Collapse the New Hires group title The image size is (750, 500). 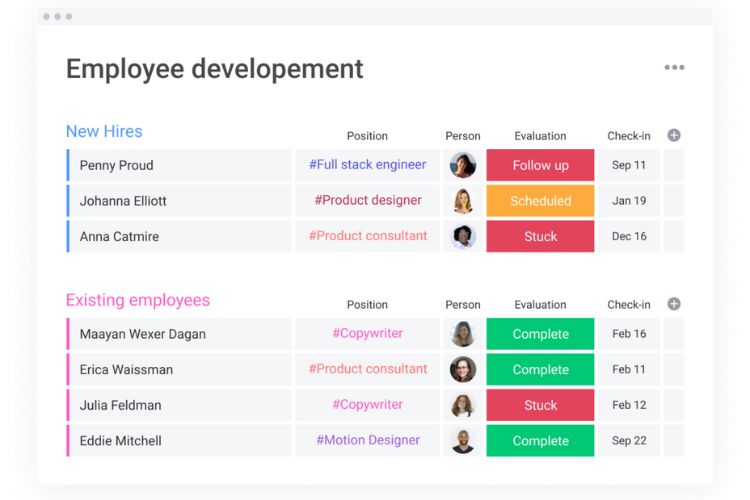pos(104,132)
